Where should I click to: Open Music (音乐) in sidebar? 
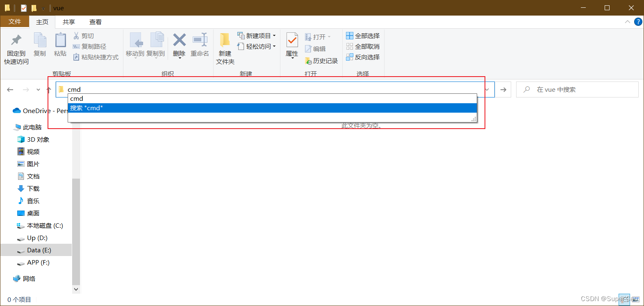pos(29,201)
